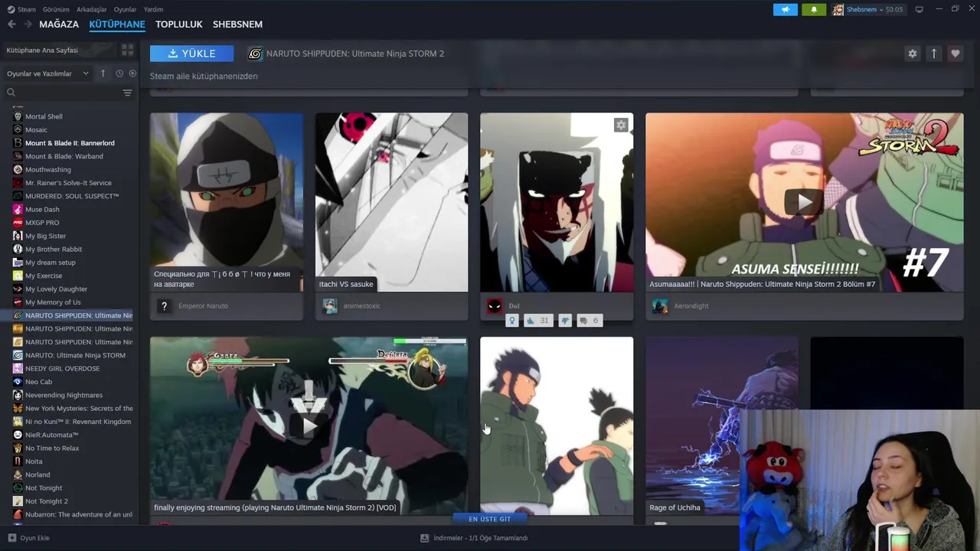Thumbs down Dol's screenshot
The width and height of the screenshot is (980, 551).
(565, 321)
